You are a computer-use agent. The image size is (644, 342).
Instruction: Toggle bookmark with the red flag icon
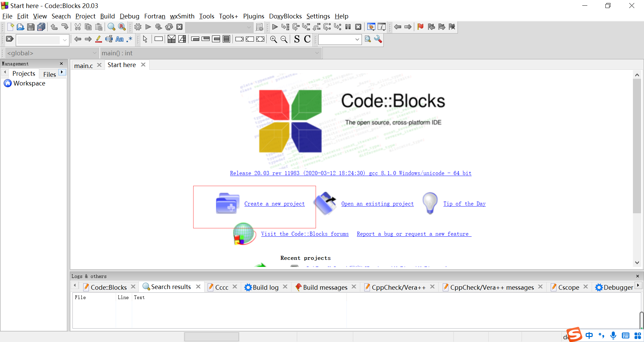[420, 27]
